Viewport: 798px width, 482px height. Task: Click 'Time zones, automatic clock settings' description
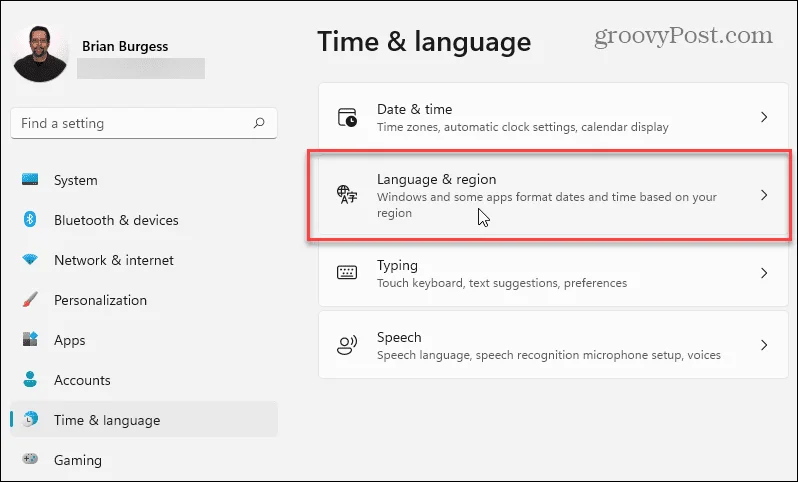click(523, 127)
